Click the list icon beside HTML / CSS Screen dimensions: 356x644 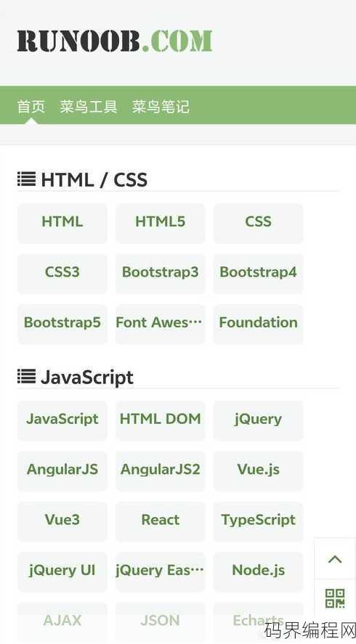coord(26,179)
